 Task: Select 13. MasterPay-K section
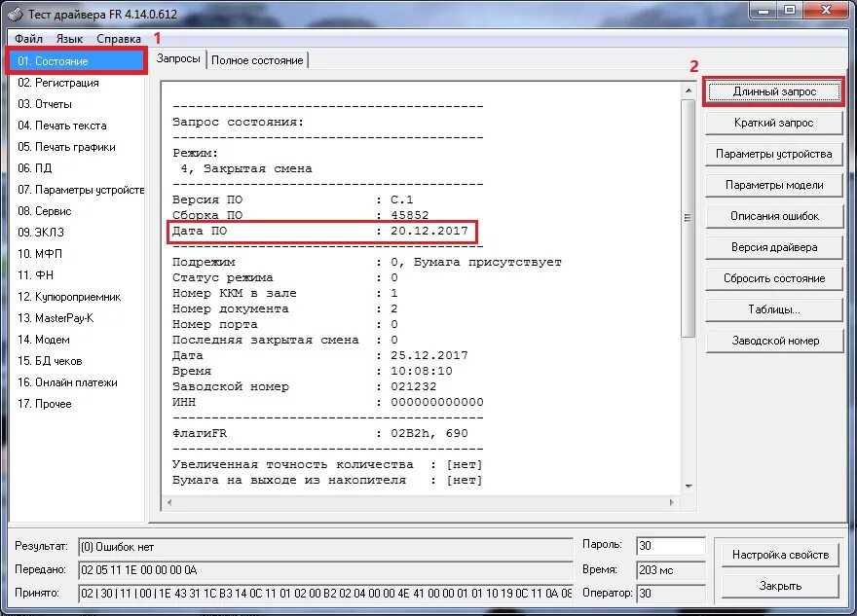[56, 318]
